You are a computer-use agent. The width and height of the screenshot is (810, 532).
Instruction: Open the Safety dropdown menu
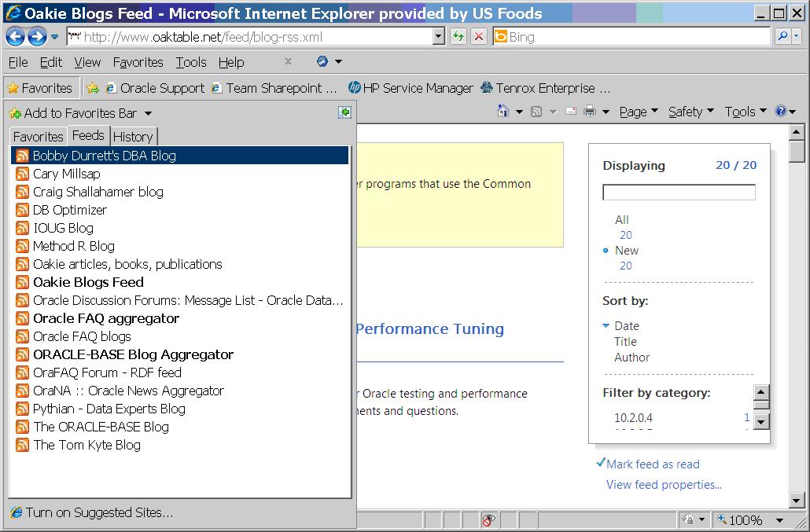click(x=691, y=112)
